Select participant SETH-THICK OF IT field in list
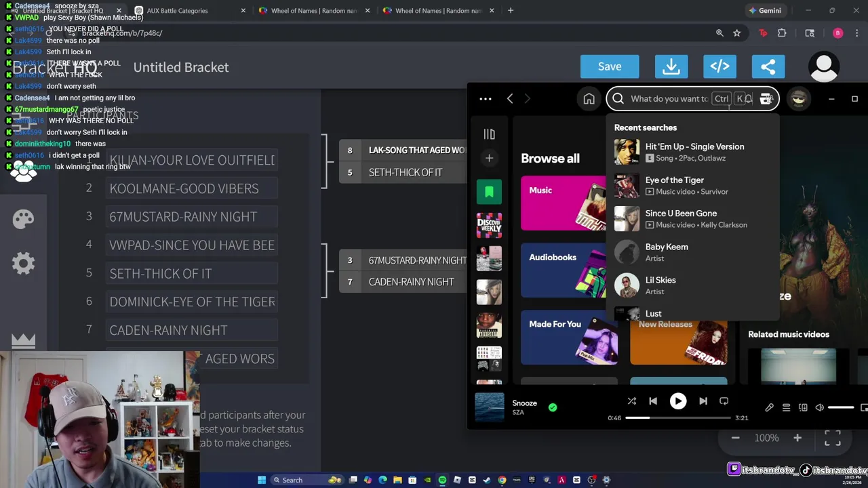The height and width of the screenshot is (488, 868). pos(191,273)
